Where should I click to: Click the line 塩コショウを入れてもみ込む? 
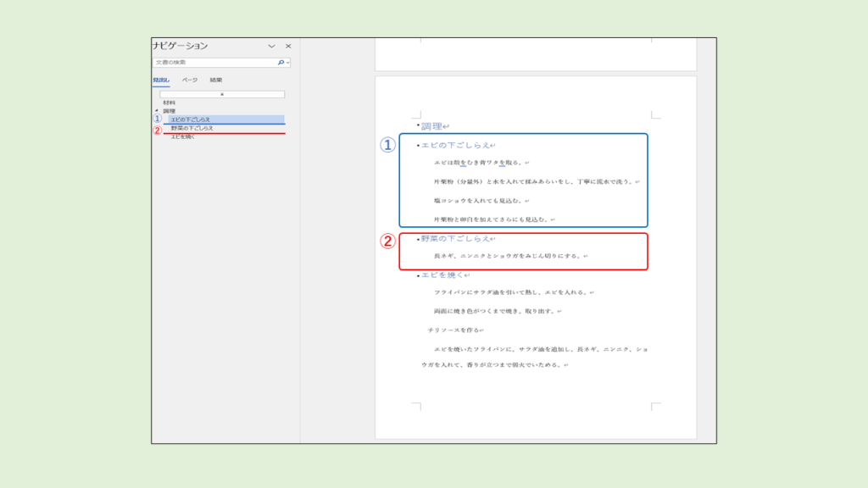[478, 201]
